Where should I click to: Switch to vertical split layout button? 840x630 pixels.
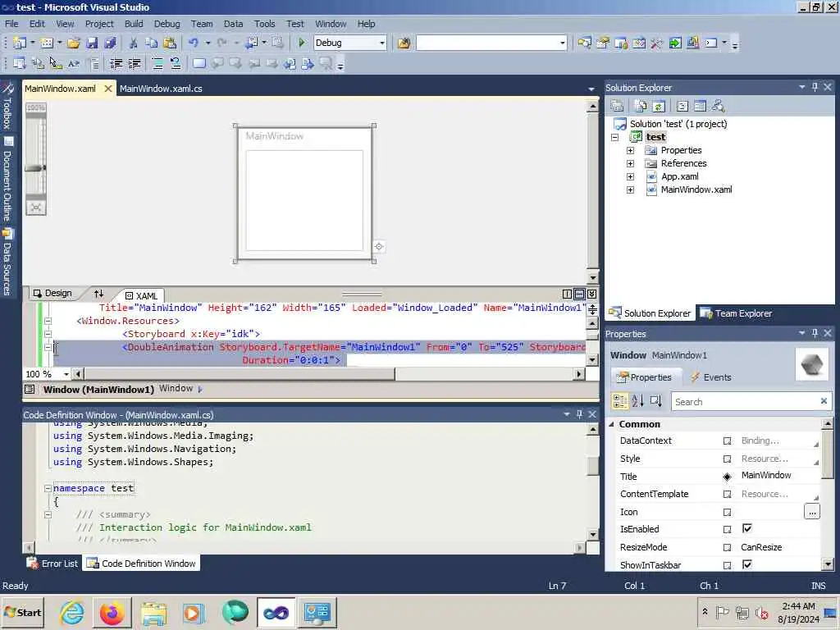pos(568,294)
